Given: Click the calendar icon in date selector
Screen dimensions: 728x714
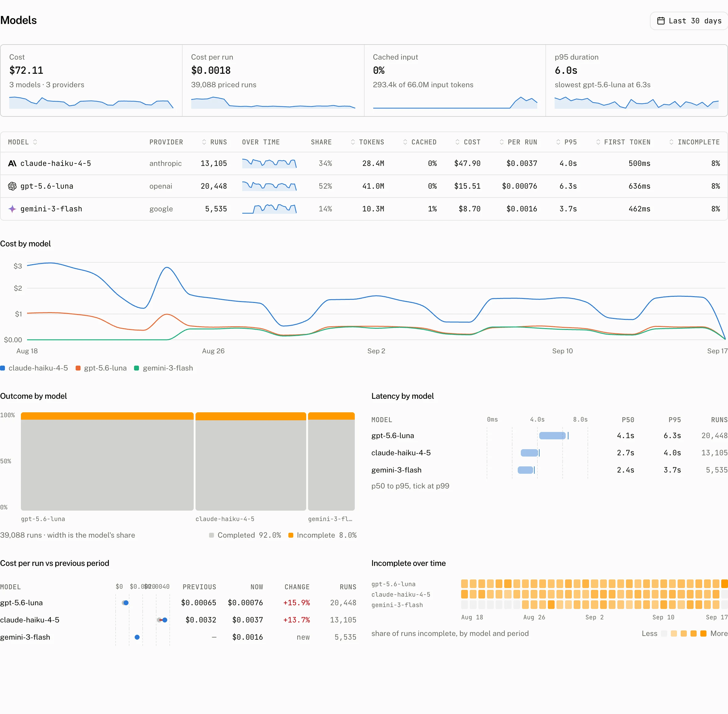Looking at the screenshot, I should click(x=661, y=21).
